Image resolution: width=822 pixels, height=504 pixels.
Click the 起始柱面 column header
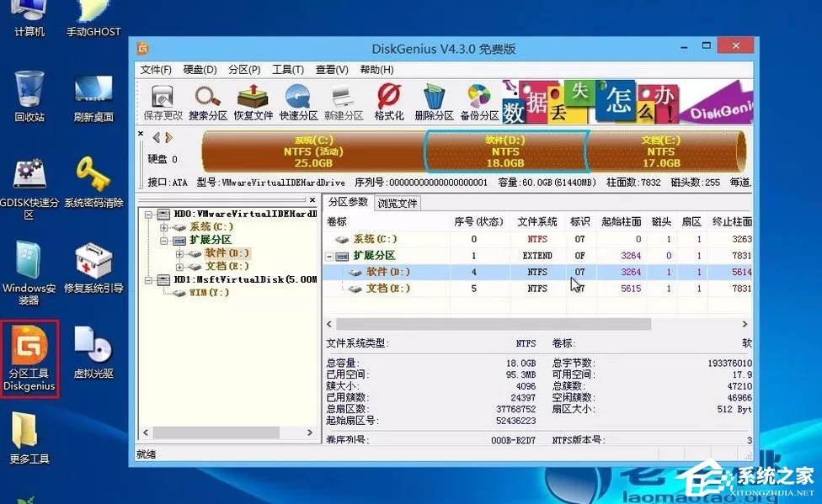click(622, 221)
